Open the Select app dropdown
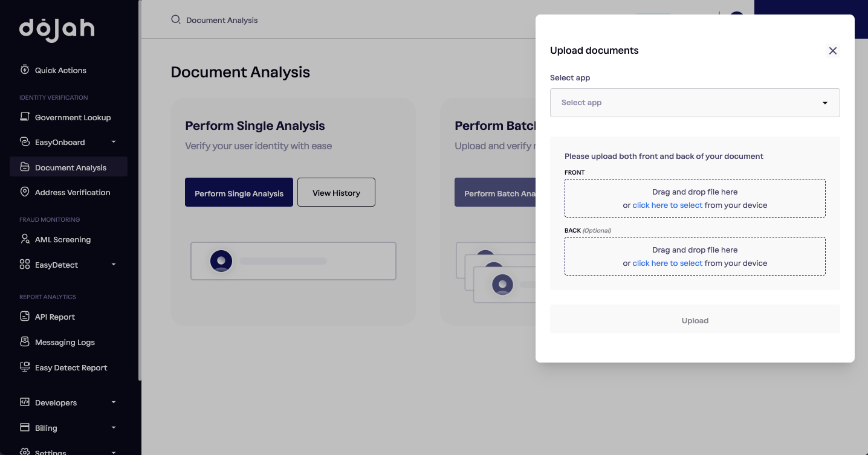 [695, 103]
